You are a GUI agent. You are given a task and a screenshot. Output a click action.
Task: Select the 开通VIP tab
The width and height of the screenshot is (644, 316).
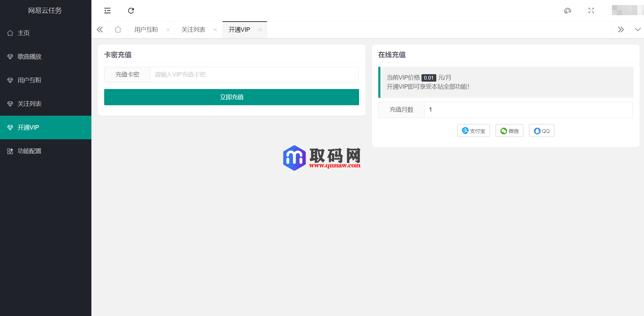click(239, 30)
